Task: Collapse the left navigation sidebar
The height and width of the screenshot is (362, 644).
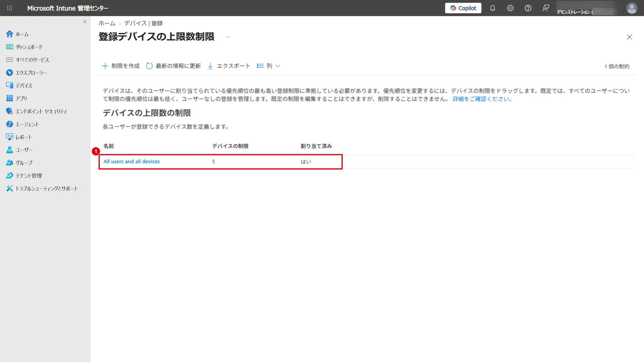Action: coord(85,22)
